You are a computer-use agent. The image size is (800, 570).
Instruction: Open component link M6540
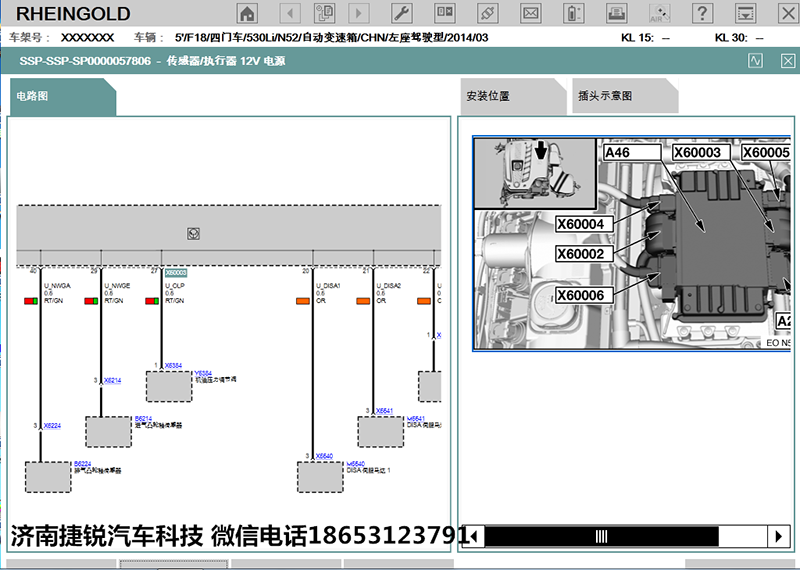(356, 464)
